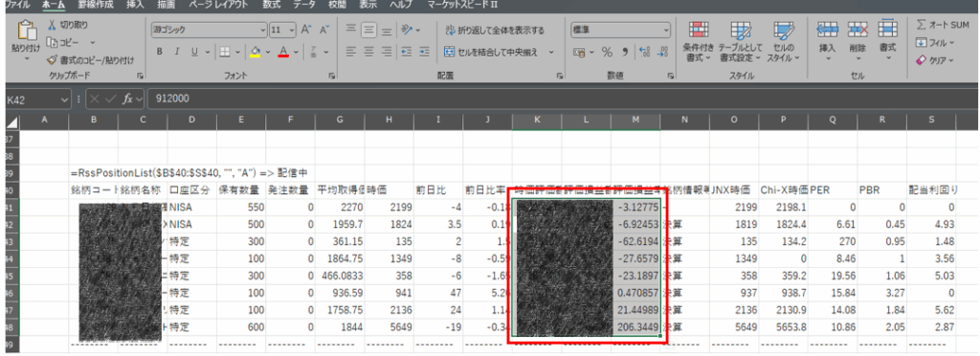
Task: Switch to the ページ レイアウト tab
Action: 218,5
